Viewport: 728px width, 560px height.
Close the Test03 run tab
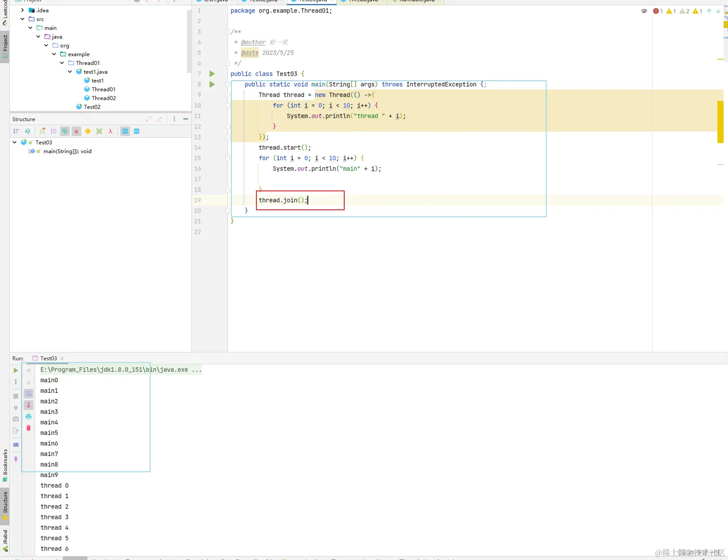click(x=62, y=359)
